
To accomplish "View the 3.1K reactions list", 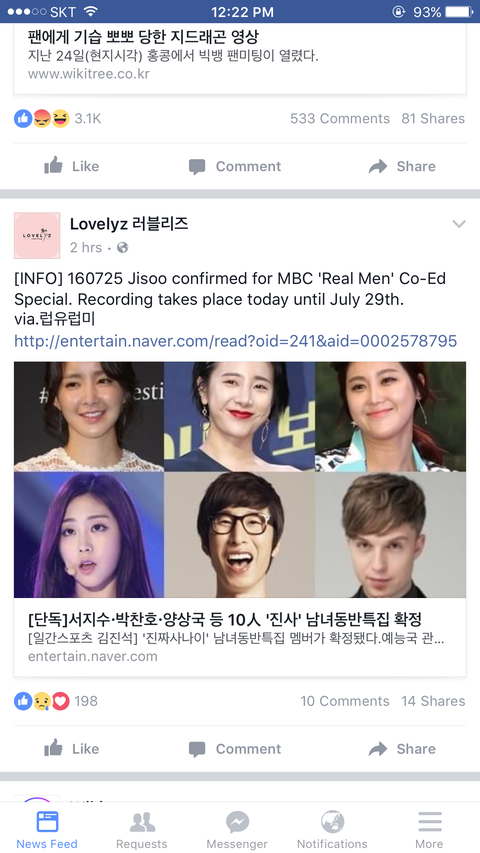I will pyautogui.click(x=58, y=119).
